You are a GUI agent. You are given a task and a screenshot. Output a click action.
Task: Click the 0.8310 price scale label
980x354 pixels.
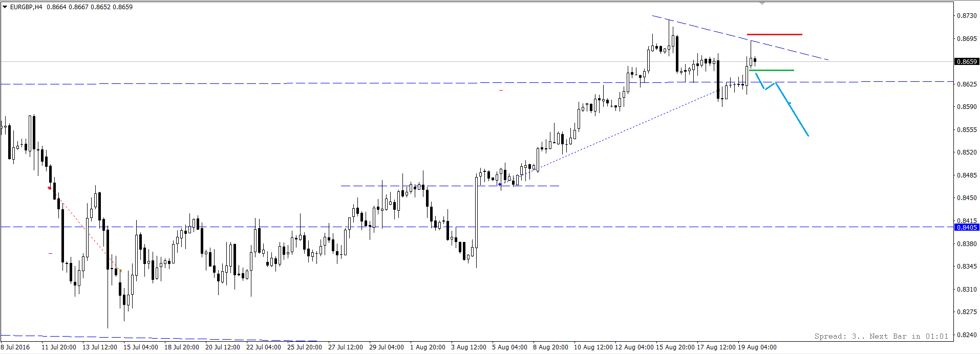tap(967, 290)
